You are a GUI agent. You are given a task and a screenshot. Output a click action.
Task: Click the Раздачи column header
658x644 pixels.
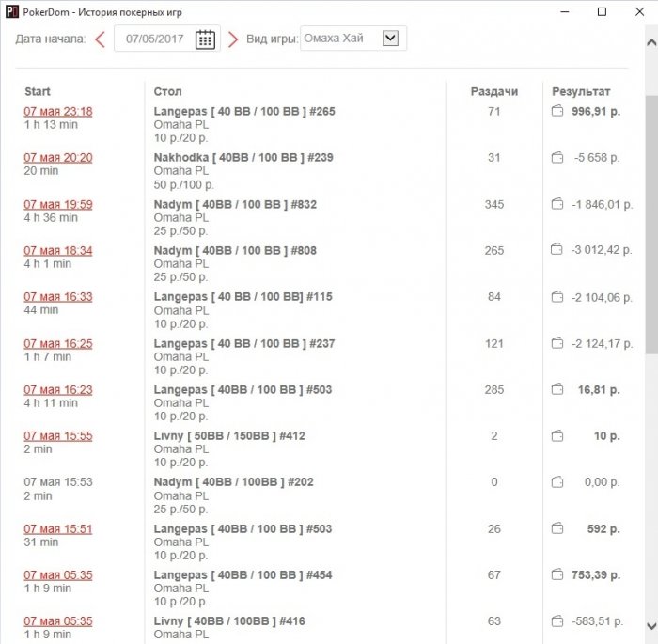pyautogui.click(x=493, y=91)
